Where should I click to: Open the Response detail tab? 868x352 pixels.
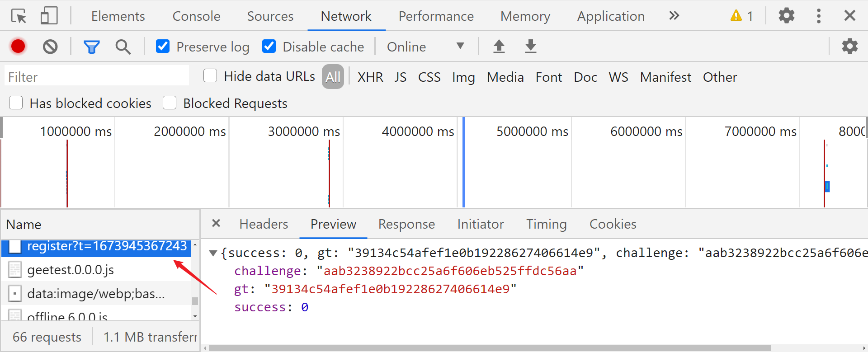[x=406, y=224]
